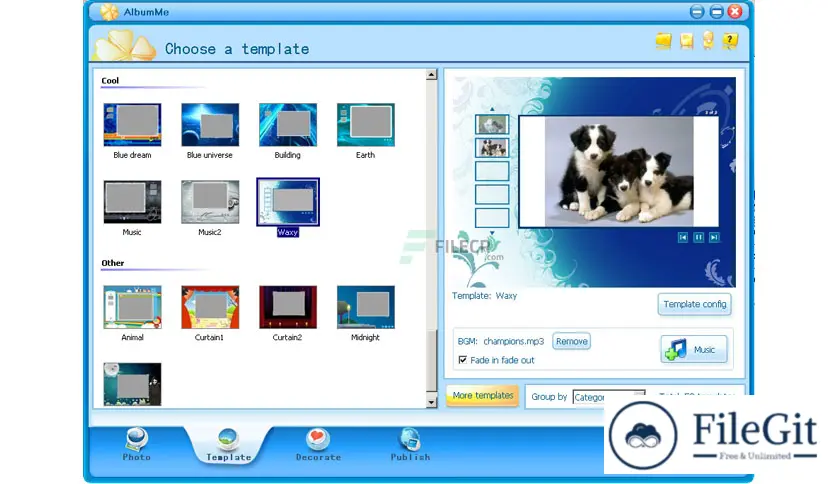Select the Blue dream template
This screenshot has height=484, width=836.
[132, 125]
